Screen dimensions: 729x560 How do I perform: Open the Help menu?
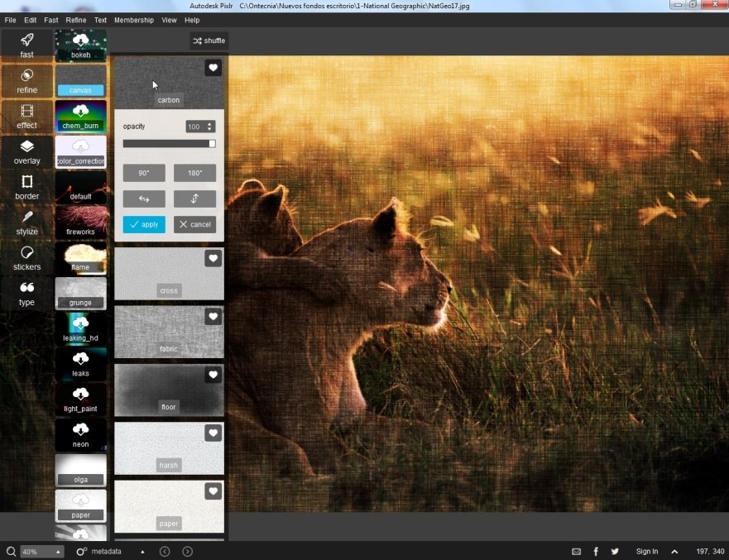click(x=192, y=20)
